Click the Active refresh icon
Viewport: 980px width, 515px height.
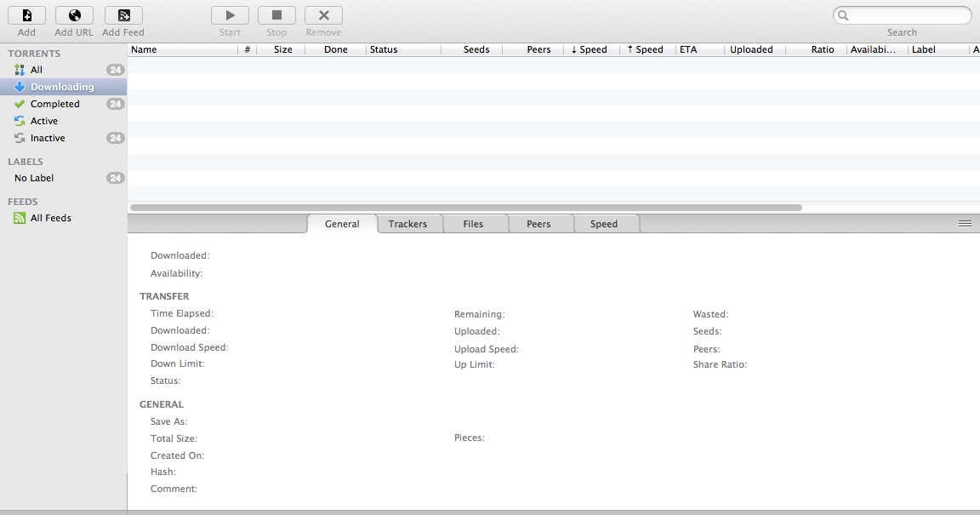[20, 121]
